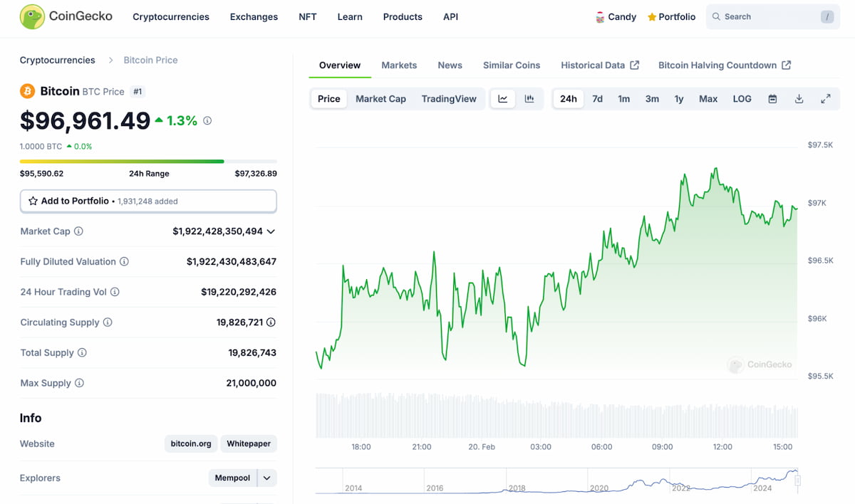Click the slash shortcut key badge

[827, 16]
